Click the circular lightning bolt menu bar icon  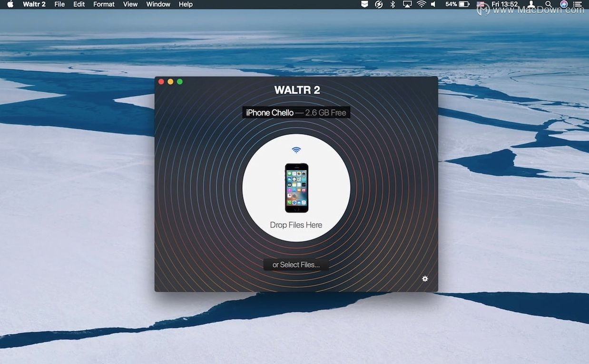coord(379,4)
